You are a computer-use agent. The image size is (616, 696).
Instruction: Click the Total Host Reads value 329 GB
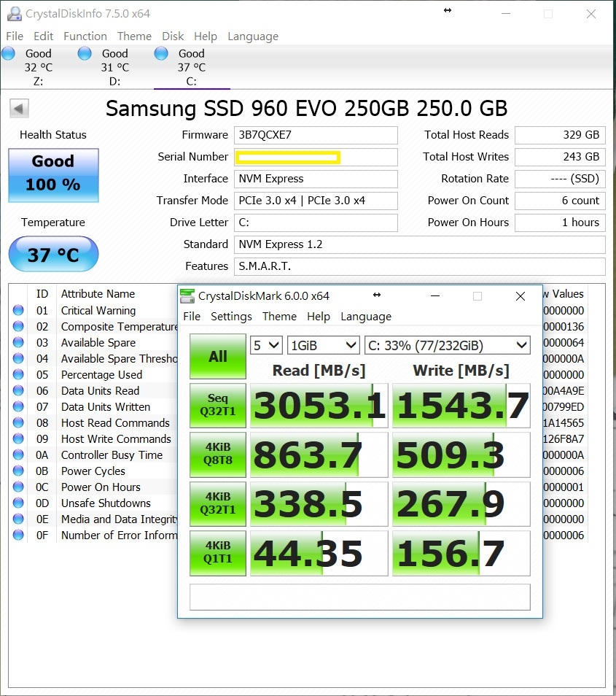560,136
